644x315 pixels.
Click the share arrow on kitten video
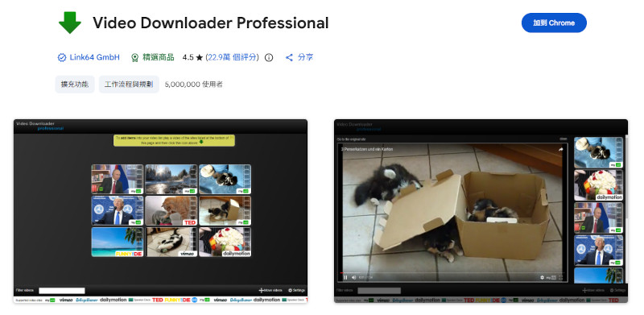(x=560, y=150)
